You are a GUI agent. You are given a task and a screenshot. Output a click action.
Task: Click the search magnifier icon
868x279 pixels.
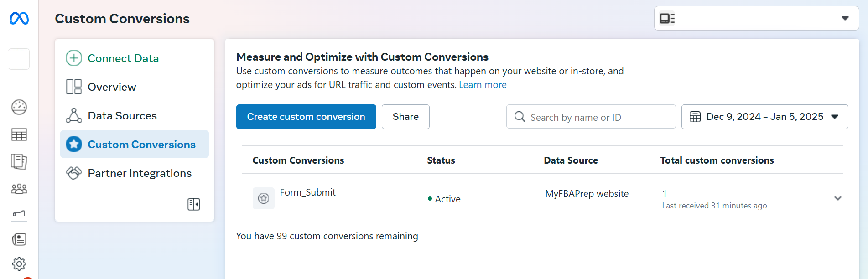(520, 117)
